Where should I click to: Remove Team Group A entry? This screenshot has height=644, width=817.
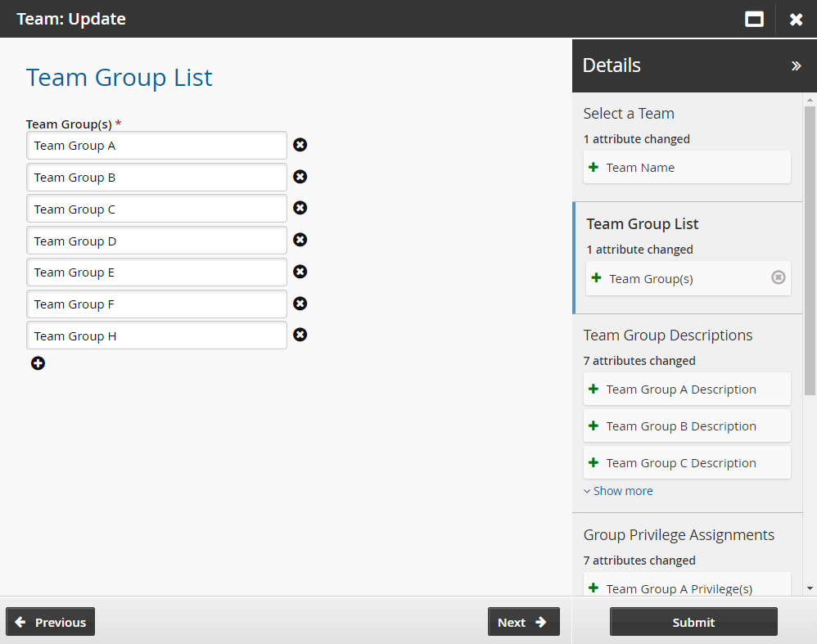(x=300, y=145)
